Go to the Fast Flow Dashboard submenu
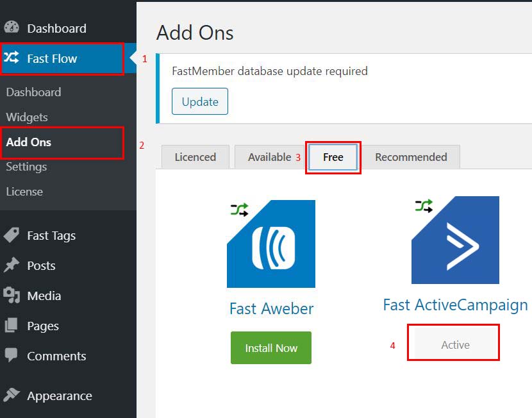 tap(33, 92)
